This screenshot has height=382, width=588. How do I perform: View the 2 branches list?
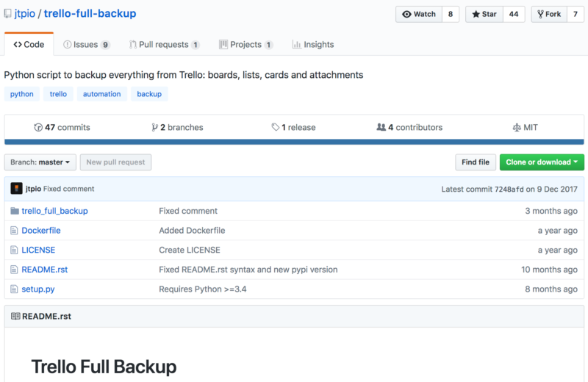pos(177,128)
